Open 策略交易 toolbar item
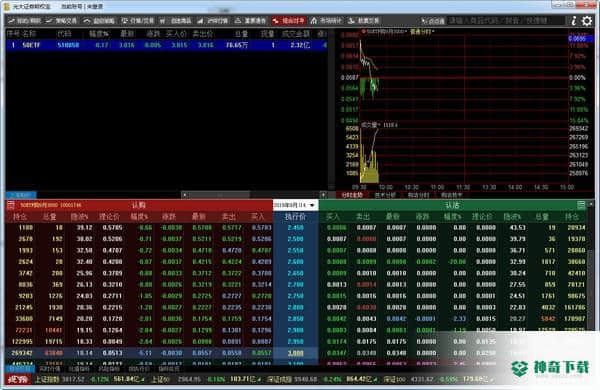This screenshot has width=600, height=390. point(62,21)
